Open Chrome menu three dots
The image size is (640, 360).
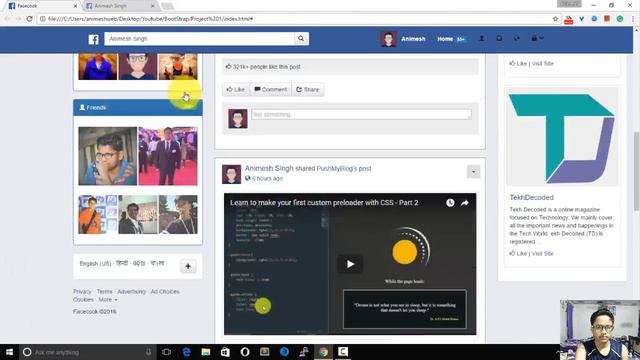(633, 19)
